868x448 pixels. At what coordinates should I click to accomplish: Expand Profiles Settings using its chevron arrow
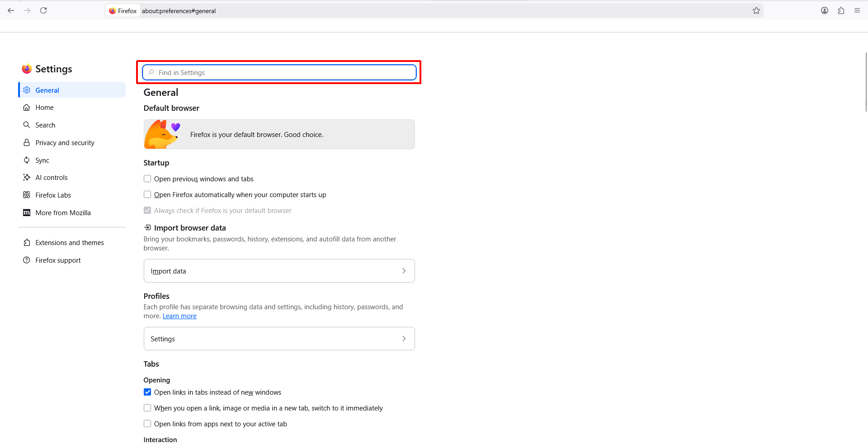(404, 339)
